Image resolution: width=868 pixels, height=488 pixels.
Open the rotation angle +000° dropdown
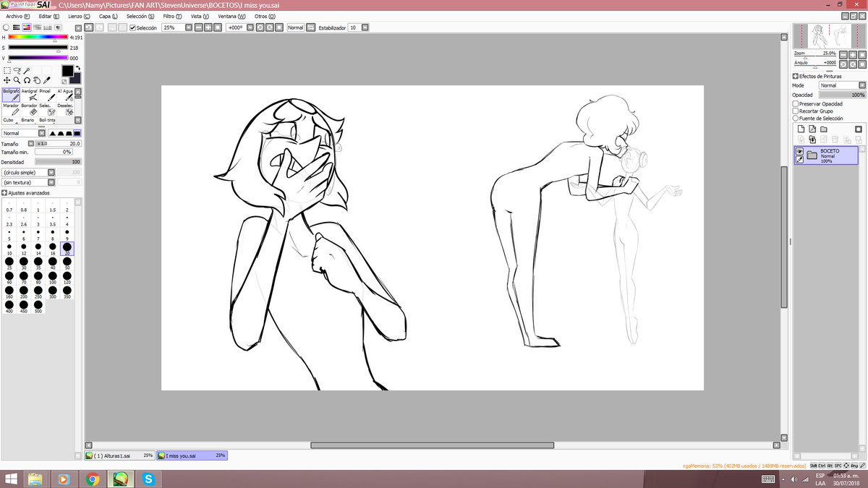coord(251,27)
